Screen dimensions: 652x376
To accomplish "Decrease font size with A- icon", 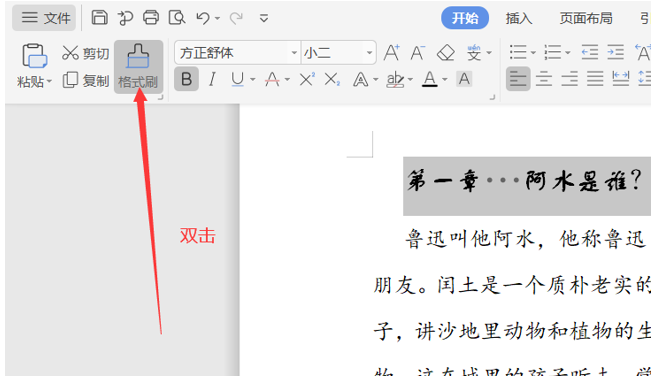I will coord(417,53).
